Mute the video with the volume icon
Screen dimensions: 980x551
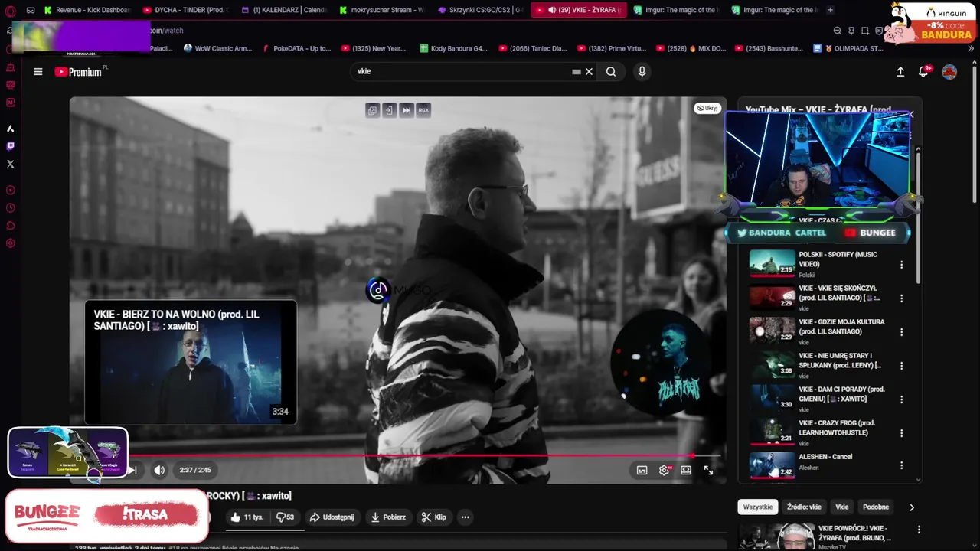[159, 470]
